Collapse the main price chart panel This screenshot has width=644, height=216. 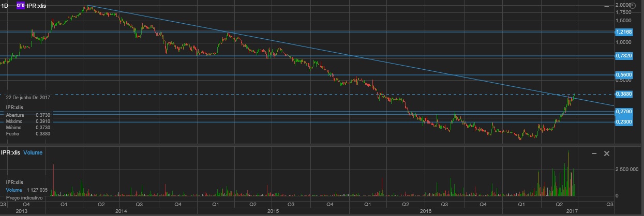pyautogui.click(x=606, y=6)
